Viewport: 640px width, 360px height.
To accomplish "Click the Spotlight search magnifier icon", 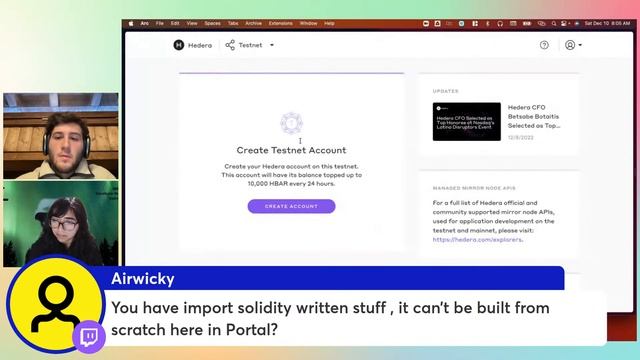I will (x=554, y=24).
